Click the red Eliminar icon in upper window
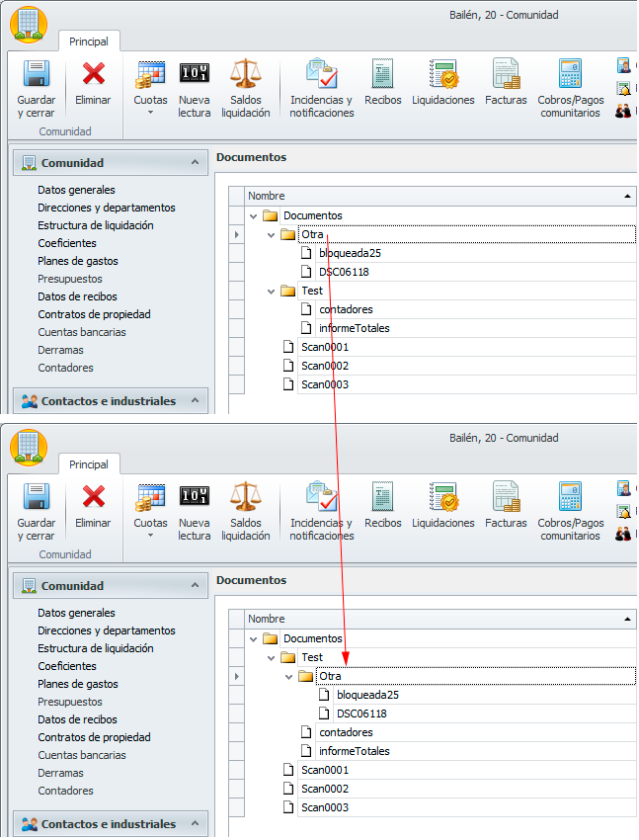Screen dimensions: 639x840 (x=93, y=73)
